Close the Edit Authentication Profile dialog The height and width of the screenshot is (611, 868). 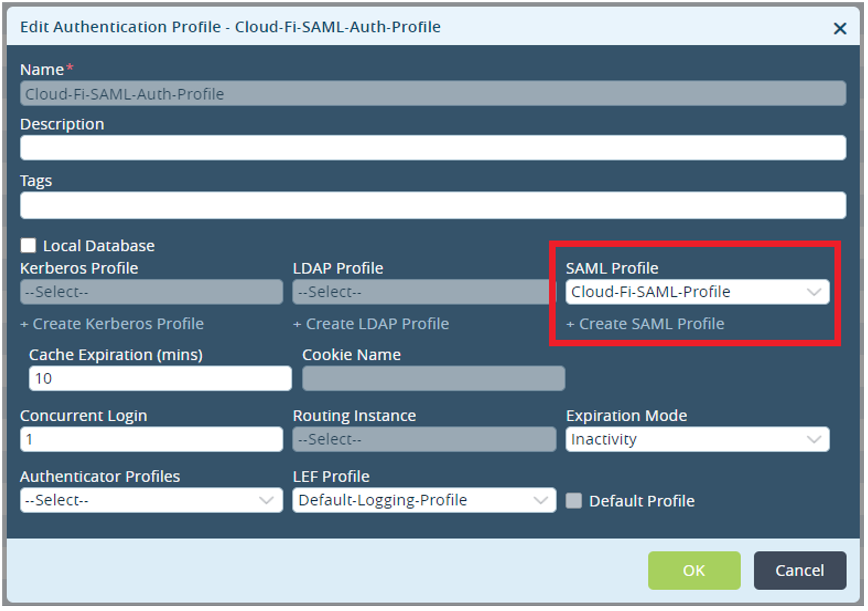pos(840,28)
